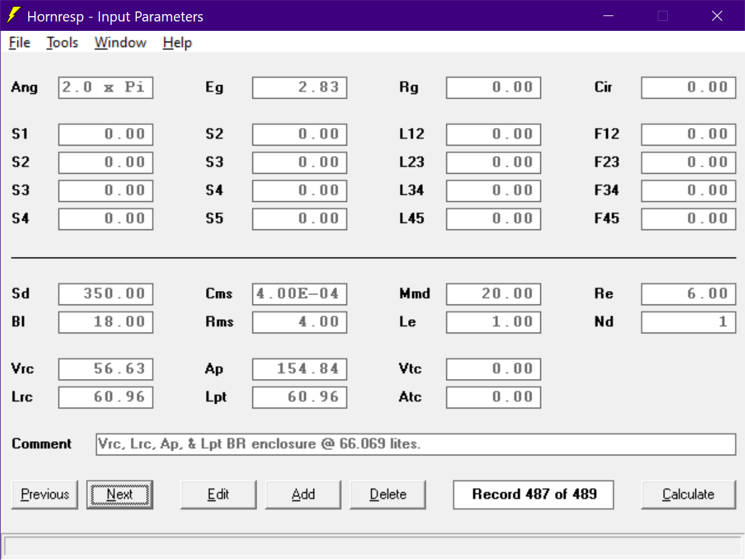Select the Eg field with 2.83
This screenshot has height=560, width=745.
pyautogui.click(x=299, y=87)
